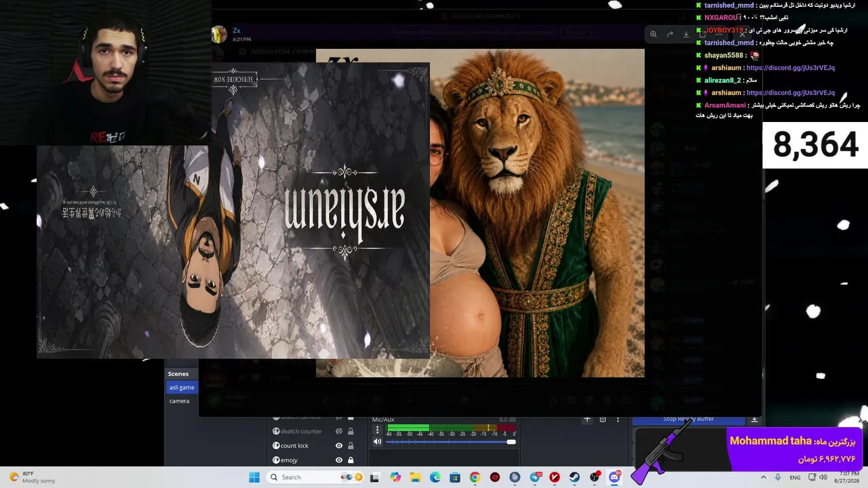The width and height of the screenshot is (868, 488).
Task: Click the shayan5588 chat username
Action: (724, 56)
